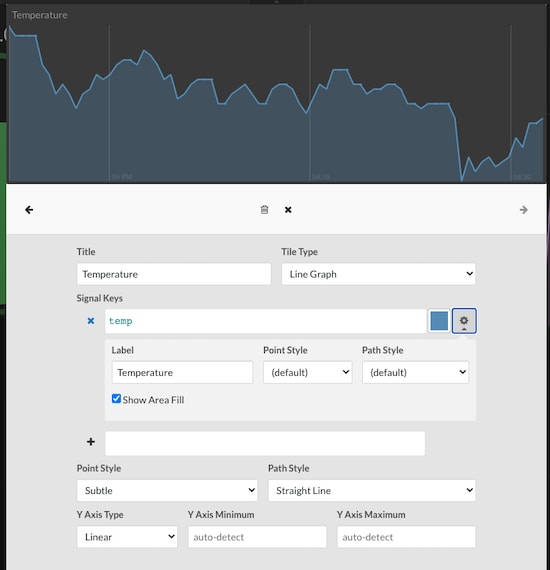Viewport: 550px width, 570px height.
Task: Add a new signal key plus icon
Action: (91, 442)
